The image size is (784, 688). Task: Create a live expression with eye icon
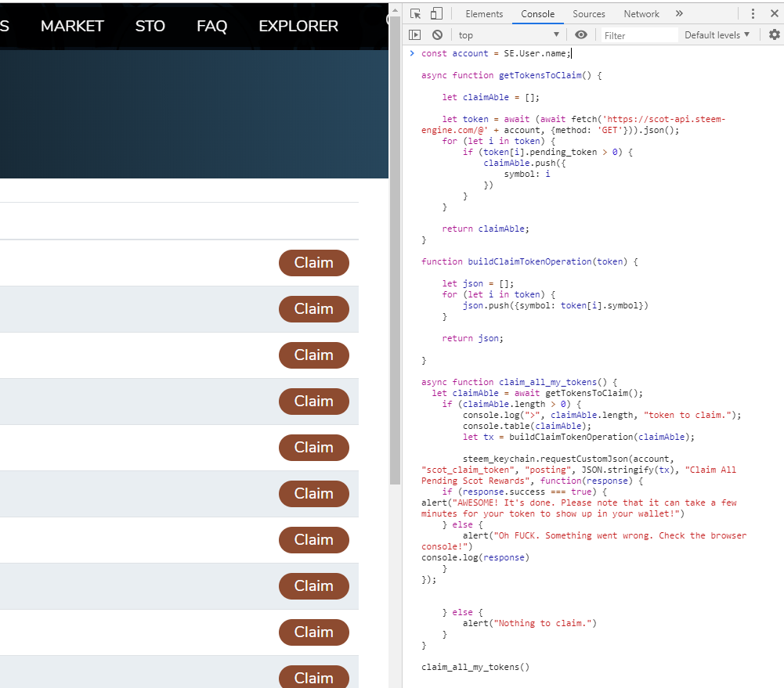(581, 34)
